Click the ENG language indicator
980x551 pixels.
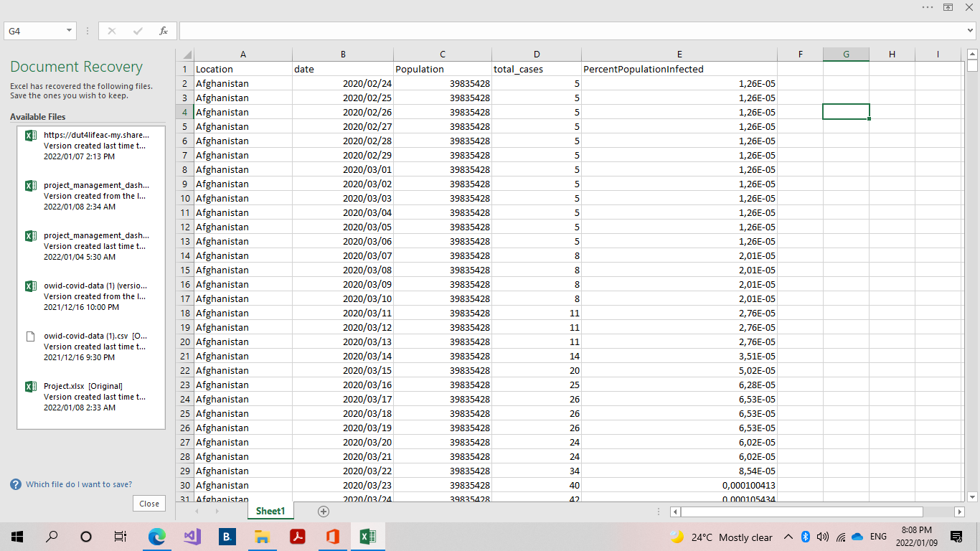coord(878,537)
